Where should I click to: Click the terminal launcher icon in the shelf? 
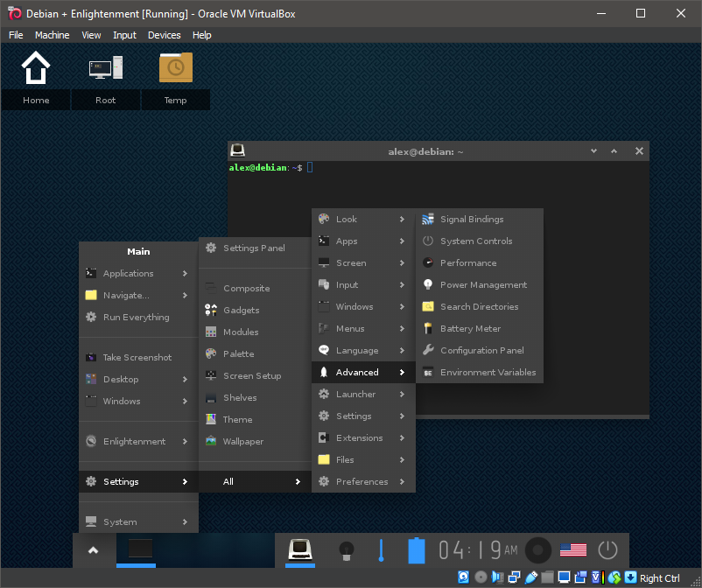[x=302, y=550]
